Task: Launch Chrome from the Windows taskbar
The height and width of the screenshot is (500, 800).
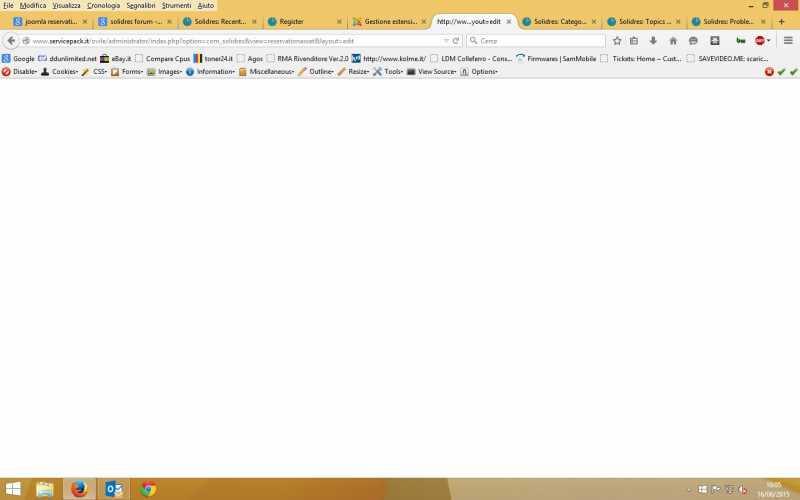Action: [x=149, y=489]
